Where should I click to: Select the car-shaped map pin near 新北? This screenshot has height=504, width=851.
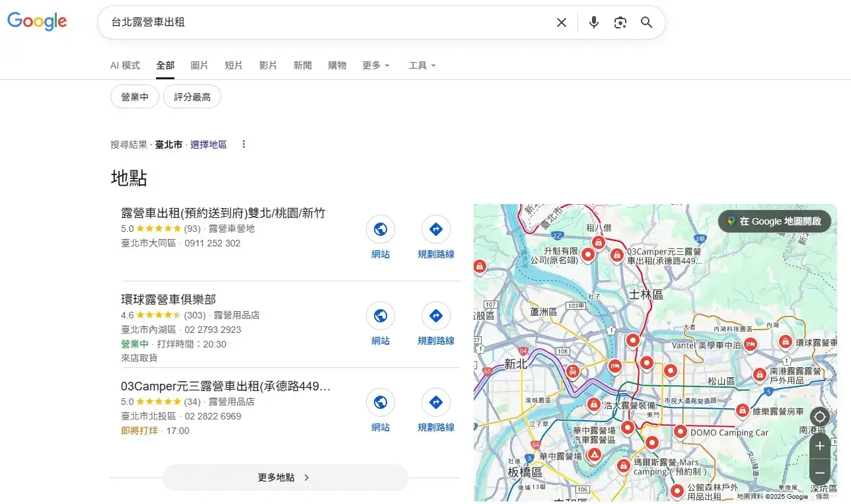pos(573,372)
